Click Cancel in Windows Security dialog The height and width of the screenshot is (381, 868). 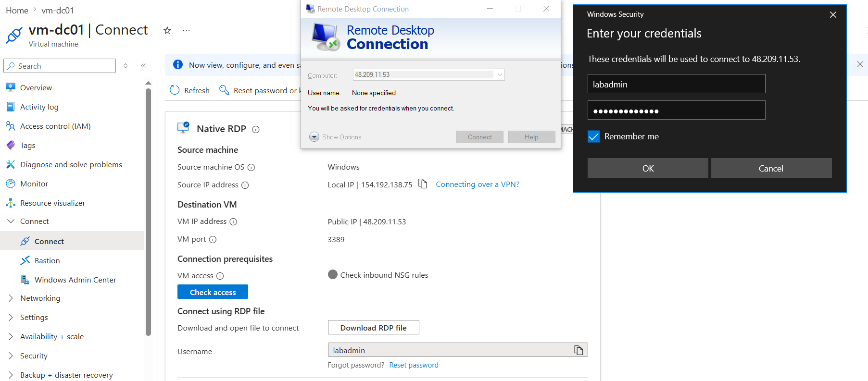point(771,168)
